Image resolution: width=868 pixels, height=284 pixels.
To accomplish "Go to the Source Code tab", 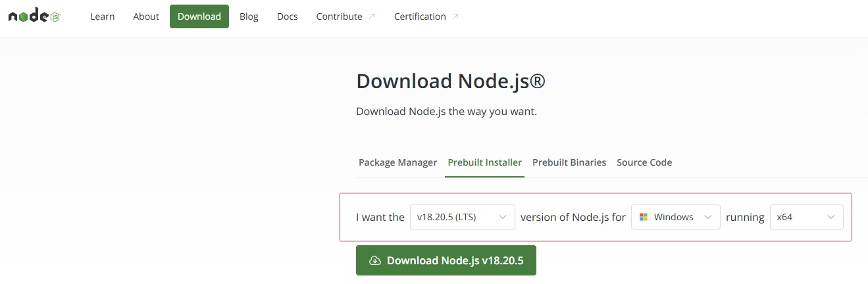I will [644, 162].
